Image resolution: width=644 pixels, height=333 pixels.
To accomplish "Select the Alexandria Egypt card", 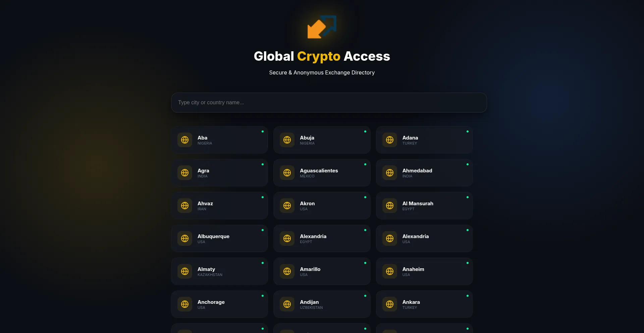I will pos(322,238).
